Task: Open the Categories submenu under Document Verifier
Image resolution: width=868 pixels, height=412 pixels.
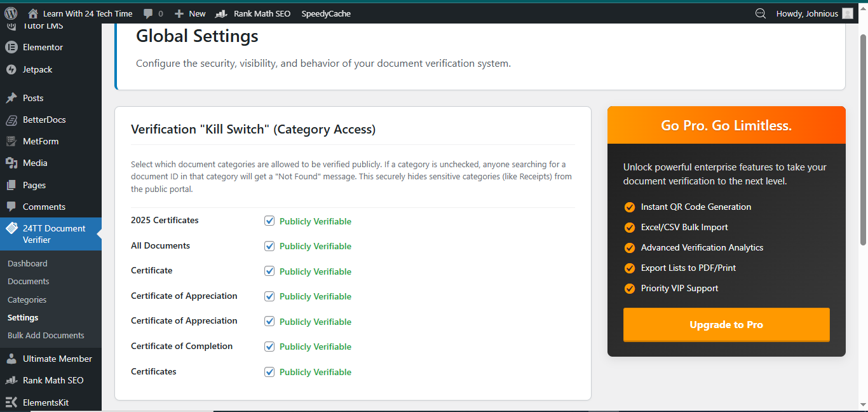Action: (x=27, y=299)
